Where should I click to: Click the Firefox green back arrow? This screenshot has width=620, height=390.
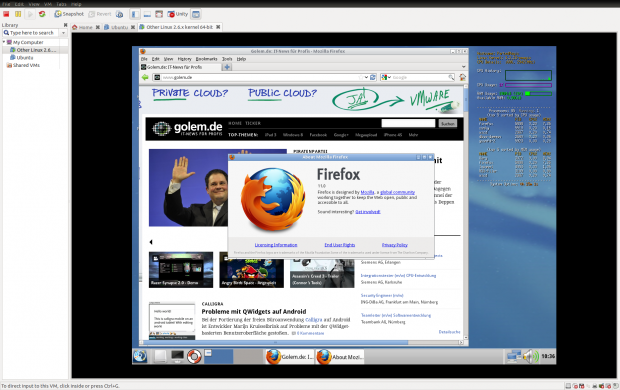coord(145,78)
